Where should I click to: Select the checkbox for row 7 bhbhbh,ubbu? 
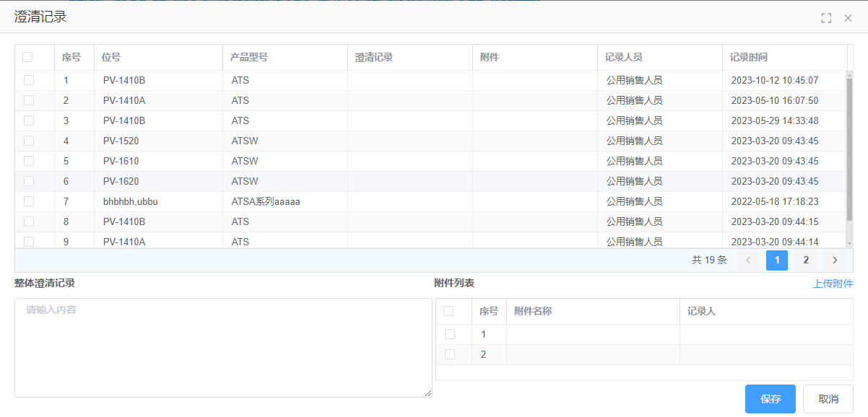(x=29, y=201)
